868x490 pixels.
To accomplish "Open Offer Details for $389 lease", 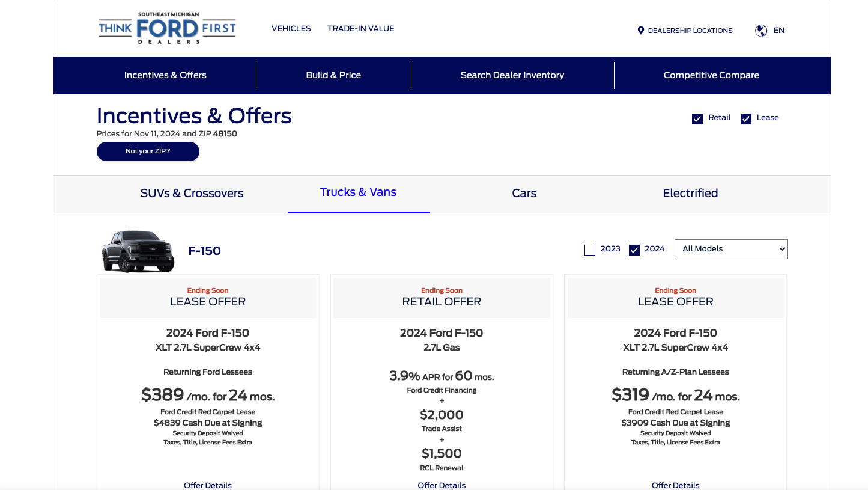I will click(x=208, y=485).
